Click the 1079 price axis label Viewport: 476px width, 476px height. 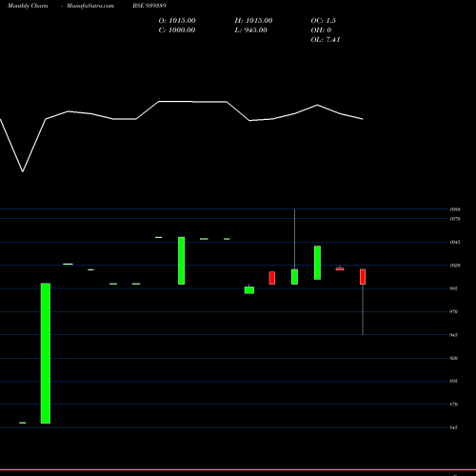455,219
